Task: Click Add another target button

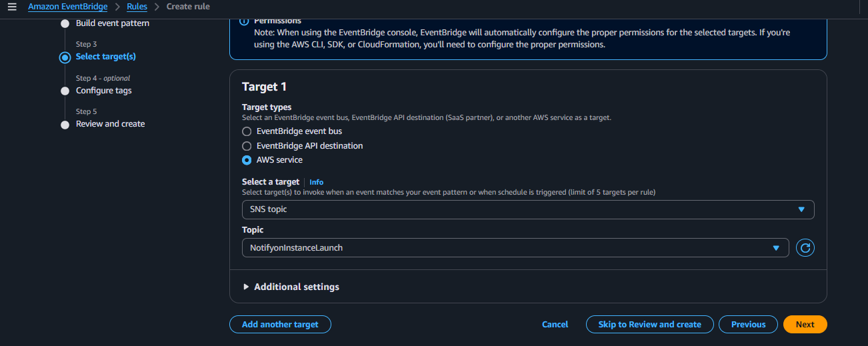Action: coord(280,325)
